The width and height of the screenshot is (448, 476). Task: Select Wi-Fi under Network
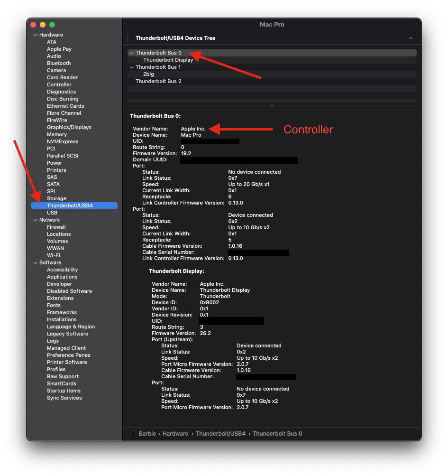click(54, 256)
